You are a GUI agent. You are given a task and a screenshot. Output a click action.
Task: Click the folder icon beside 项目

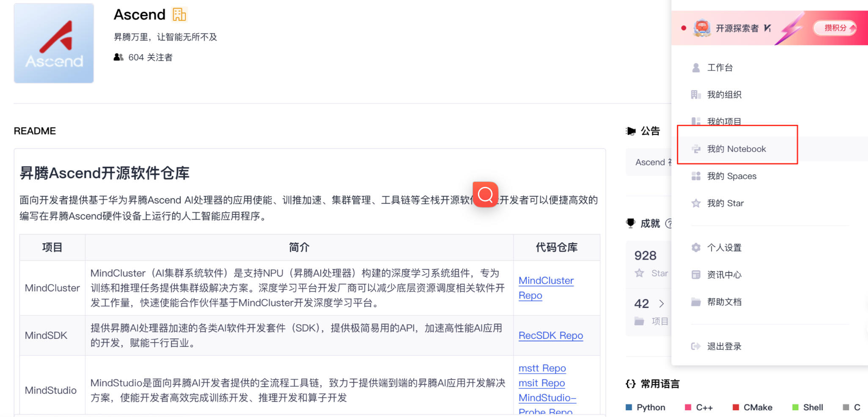point(639,321)
